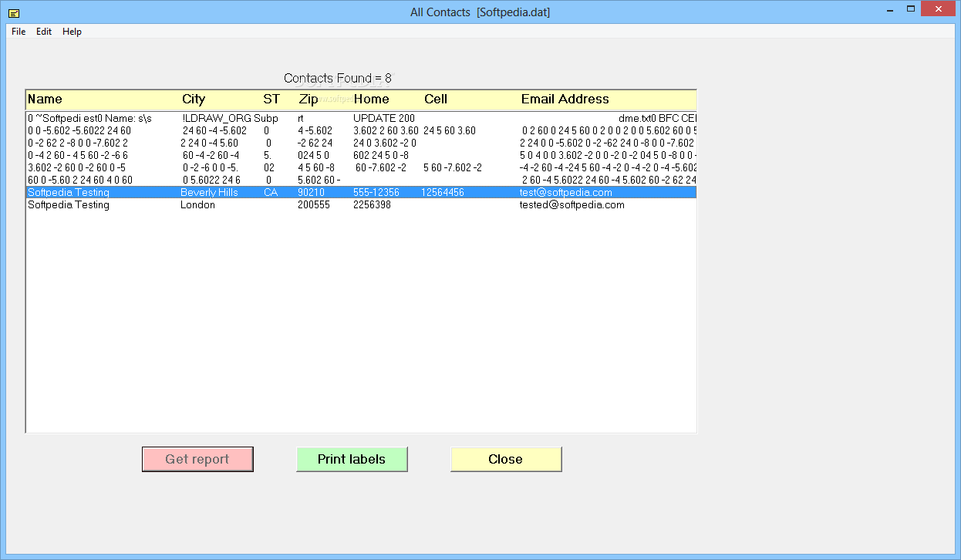Click the CA state cell
This screenshot has width=961, height=560.
271,192
